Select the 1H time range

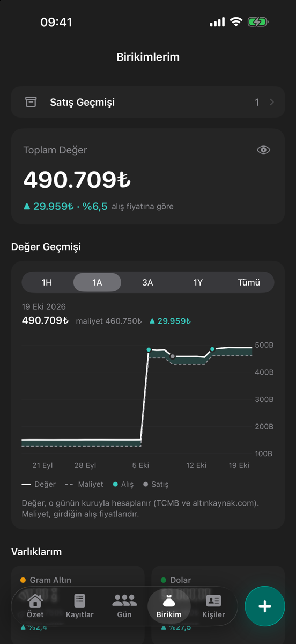[47, 282]
